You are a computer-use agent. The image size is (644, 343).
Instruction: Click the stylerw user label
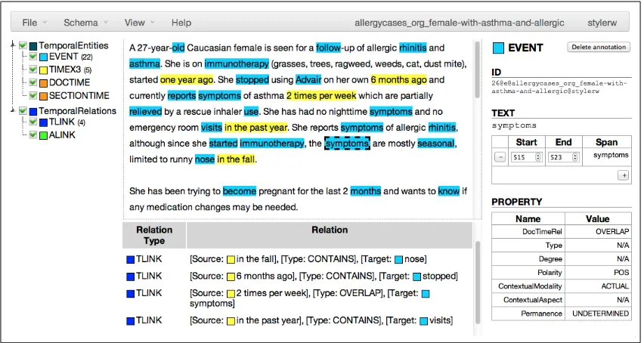(602, 23)
